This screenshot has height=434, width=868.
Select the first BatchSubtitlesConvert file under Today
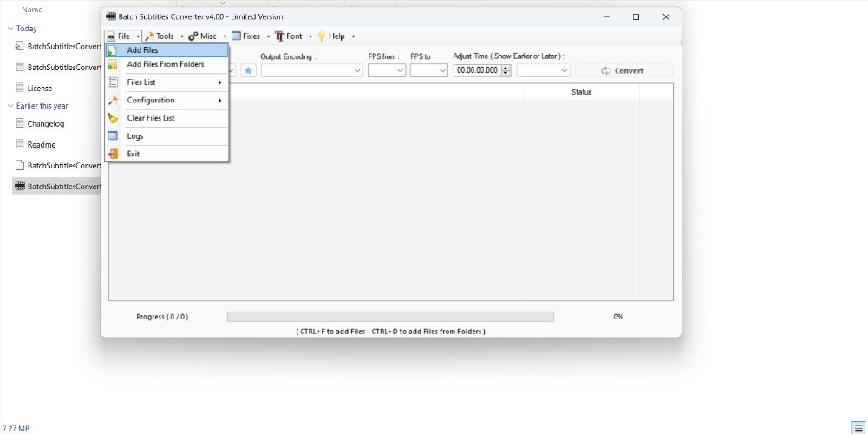click(x=56, y=47)
